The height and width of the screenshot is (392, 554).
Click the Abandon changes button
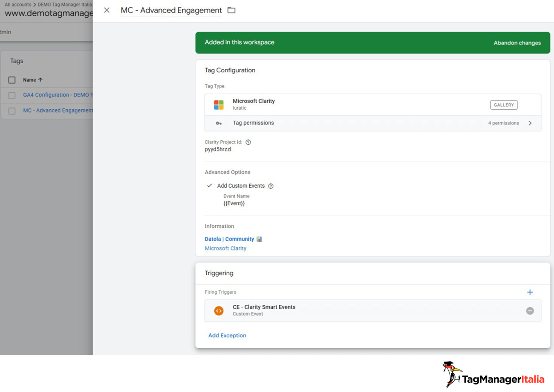tap(517, 42)
